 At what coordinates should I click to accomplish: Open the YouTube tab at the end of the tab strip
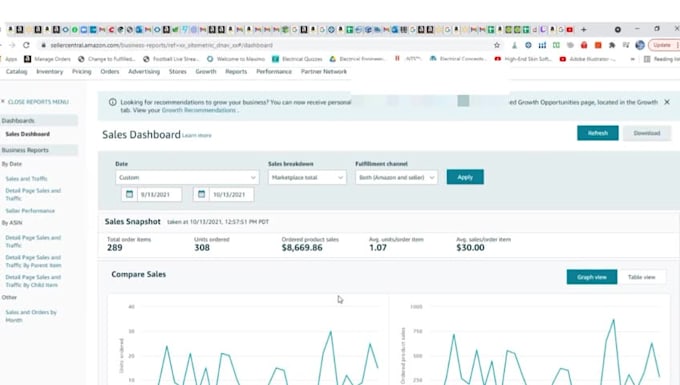click(x=570, y=29)
